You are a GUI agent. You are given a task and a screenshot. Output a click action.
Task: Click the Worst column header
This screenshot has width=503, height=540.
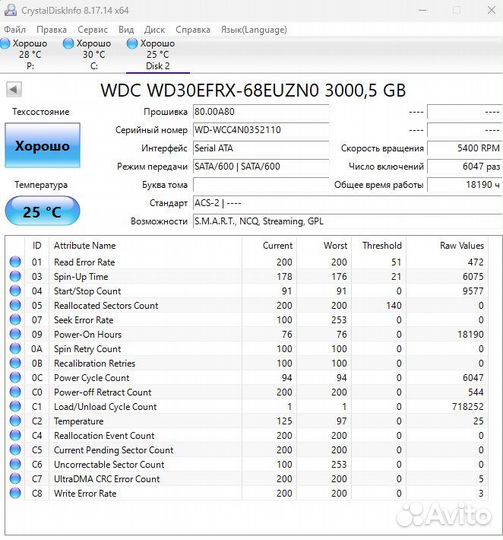[335, 246]
